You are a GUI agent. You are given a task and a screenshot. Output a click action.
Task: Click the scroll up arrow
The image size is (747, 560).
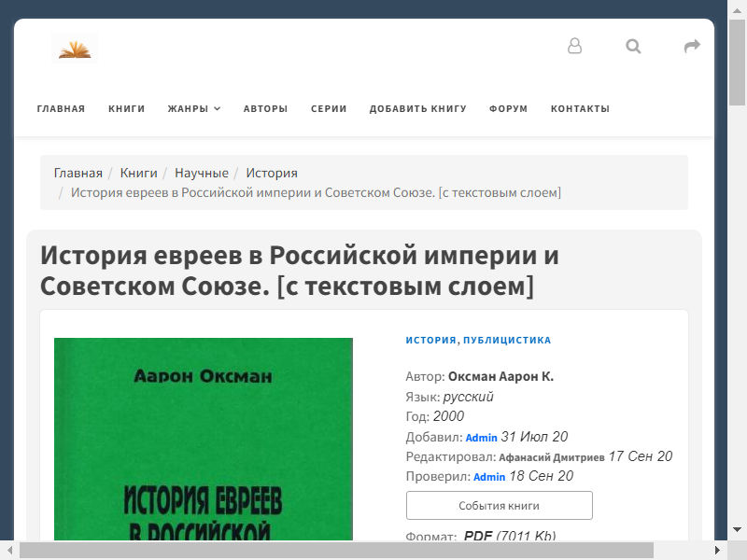click(737, 10)
